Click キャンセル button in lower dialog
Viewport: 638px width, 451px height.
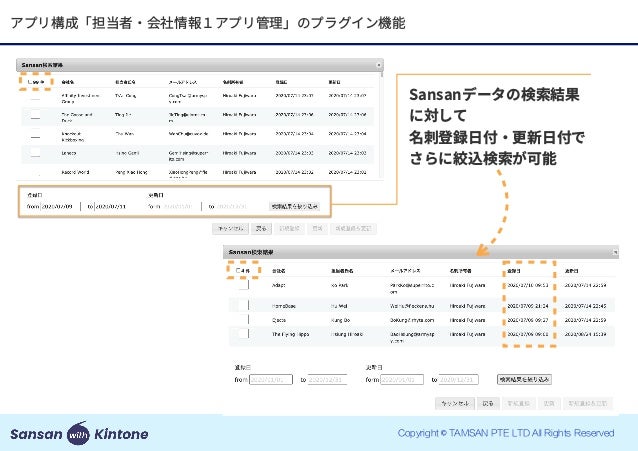tap(455, 403)
